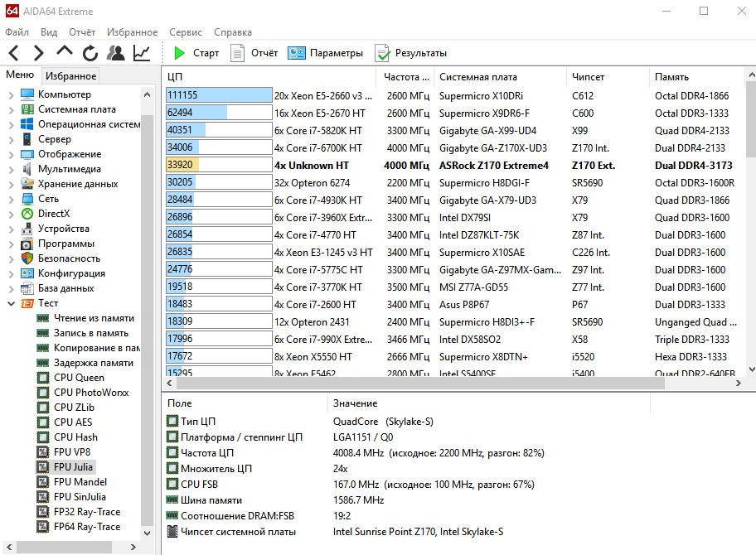Select the FPU Mandel benchmark icon
Image resolution: width=756 pixels, height=555 pixels.
tap(43, 482)
